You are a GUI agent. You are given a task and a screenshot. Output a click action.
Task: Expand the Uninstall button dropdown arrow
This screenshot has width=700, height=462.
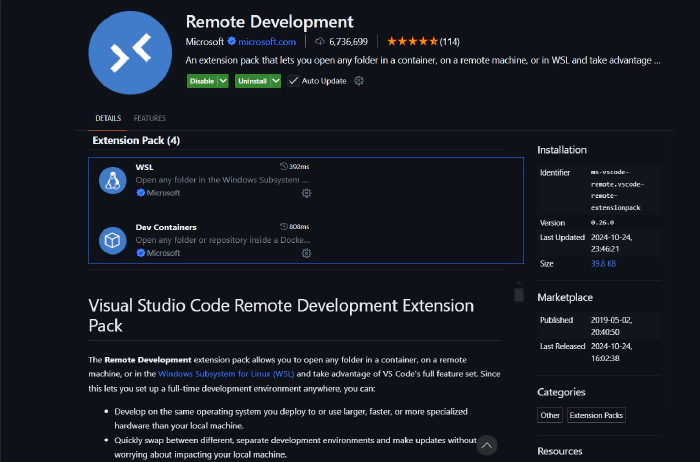[x=276, y=81]
